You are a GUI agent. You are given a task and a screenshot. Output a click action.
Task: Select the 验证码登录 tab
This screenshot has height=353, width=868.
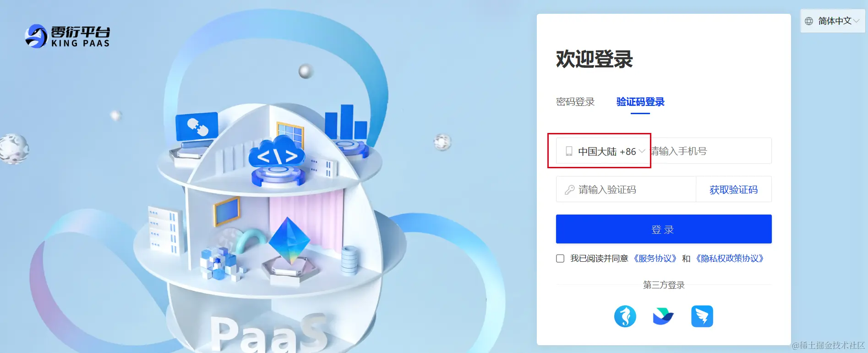click(x=640, y=102)
